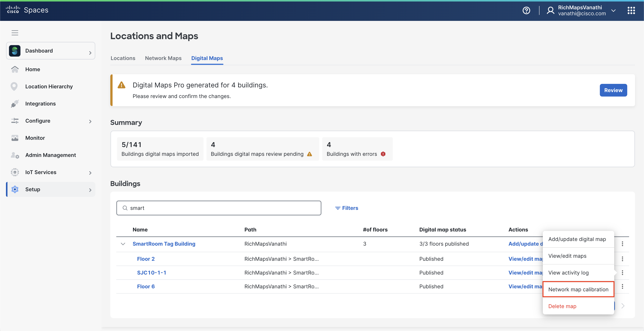
Task: Open the help question mark icon
Action: coord(526,10)
